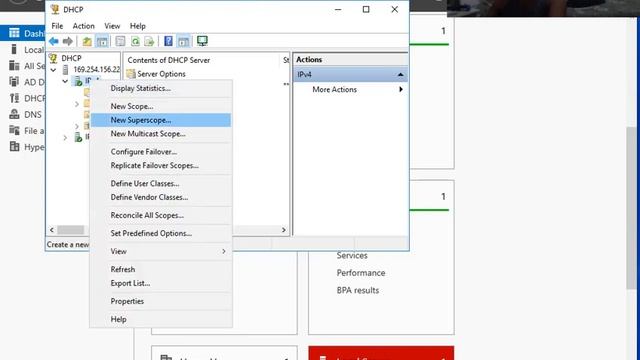The height and width of the screenshot is (360, 640).
Task: Expand the second IP node's chevron
Action: [x=65, y=138]
